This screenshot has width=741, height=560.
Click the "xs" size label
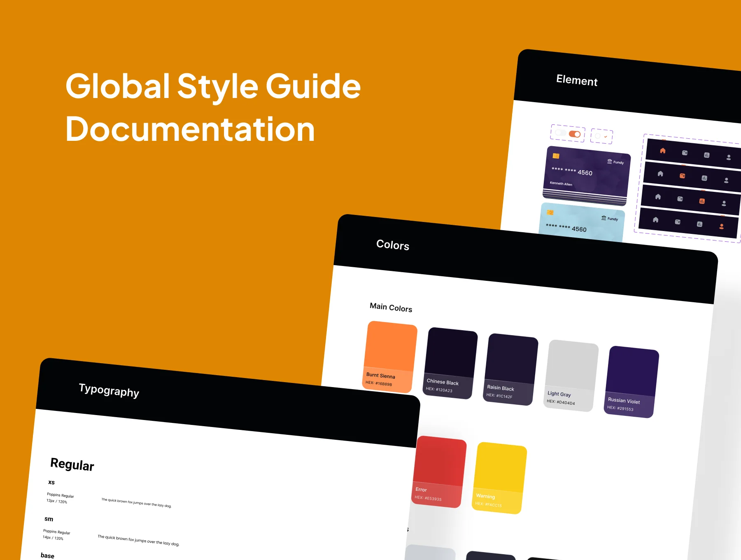click(51, 482)
